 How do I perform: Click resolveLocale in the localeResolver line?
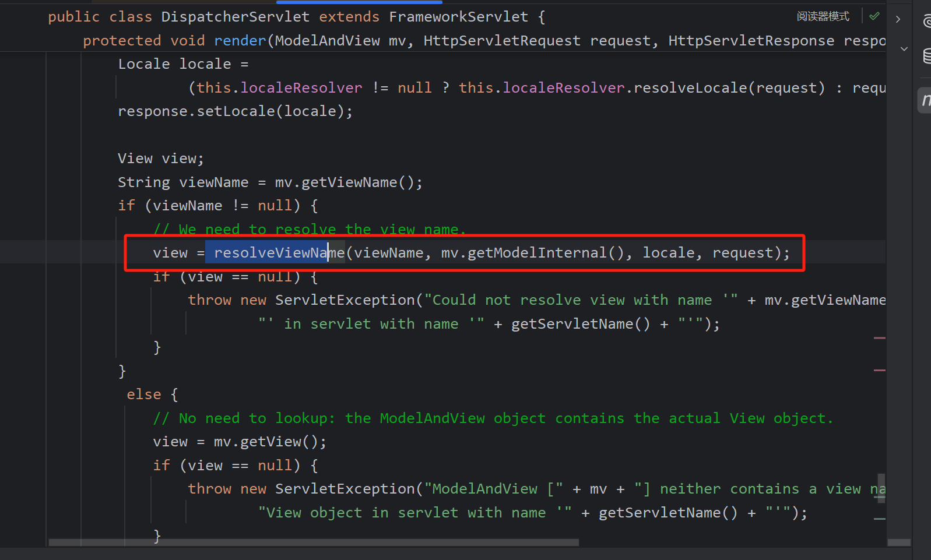pos(690,88)
